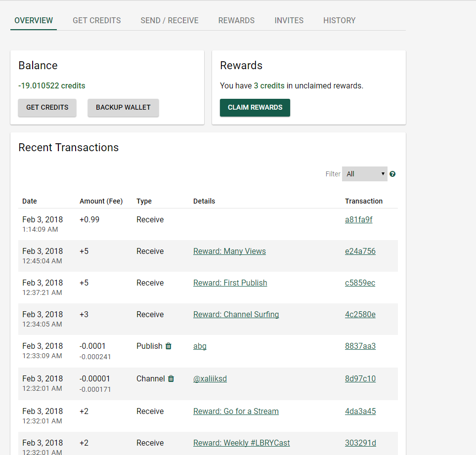Image resolution: width=476 pixels, height=455 pixels.
Task: Click the Transaction column header
Action: pos(364,201)
